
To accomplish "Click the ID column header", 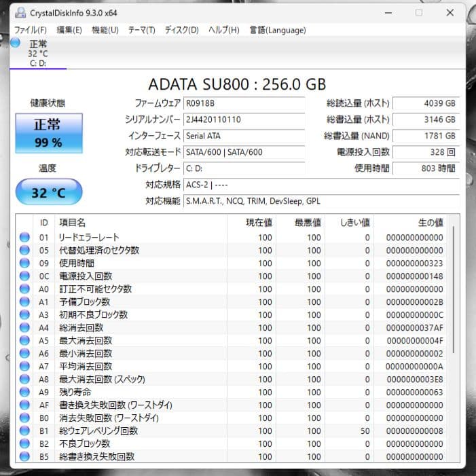I will tap(43, 223).
